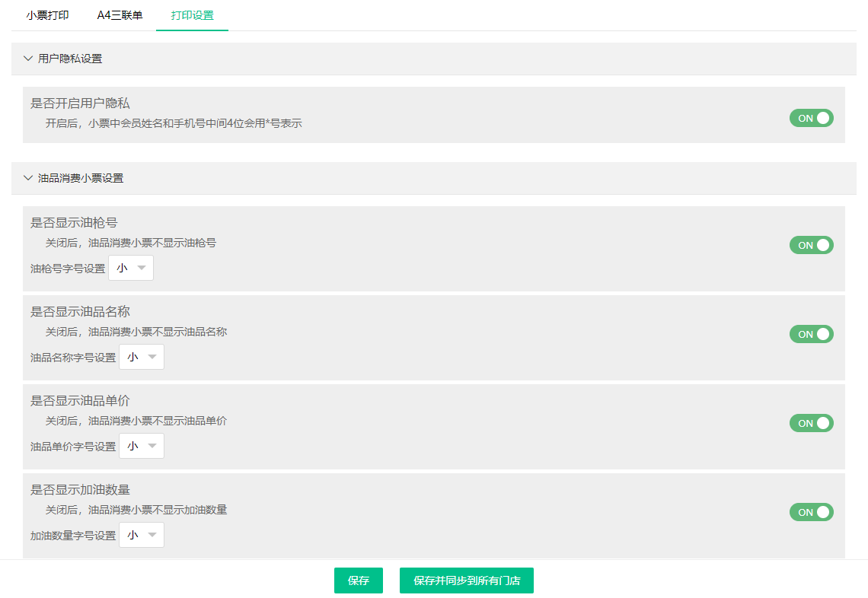Click the dropdown arrow in the 油枪号字号设置 selector

pyautogui.click(x=143, y=267)
